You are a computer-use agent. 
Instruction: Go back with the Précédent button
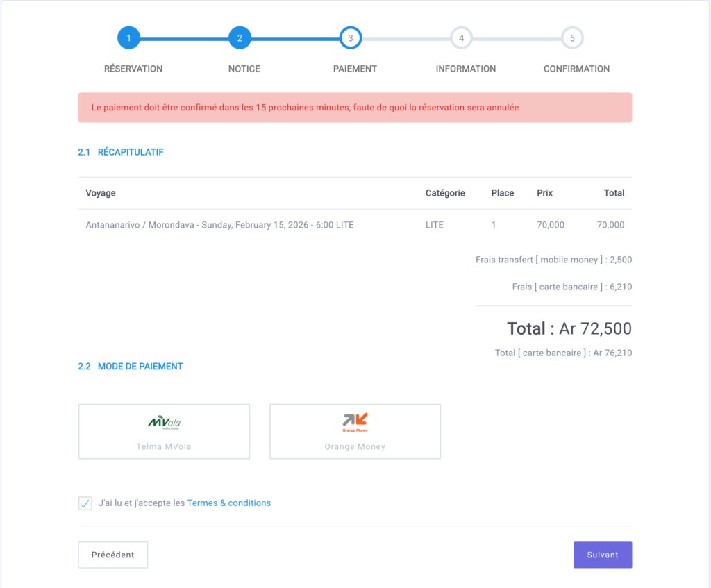point(112,555)
